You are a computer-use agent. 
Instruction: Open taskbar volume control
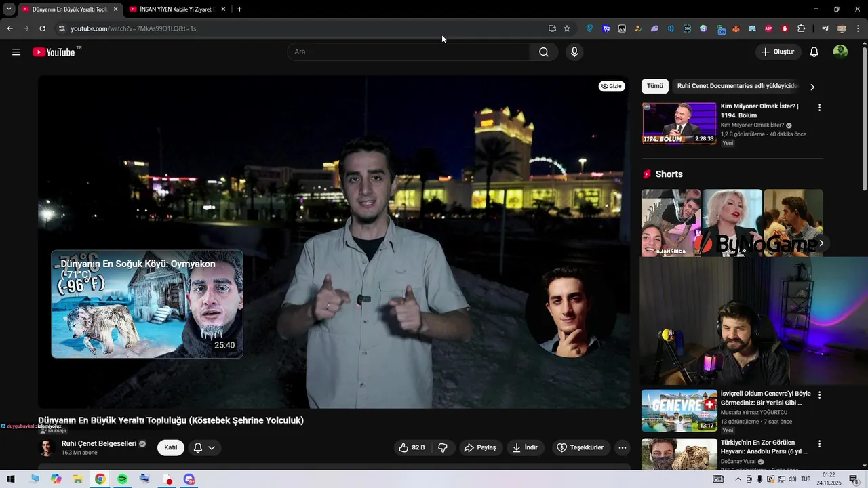(x=793, y=479)
